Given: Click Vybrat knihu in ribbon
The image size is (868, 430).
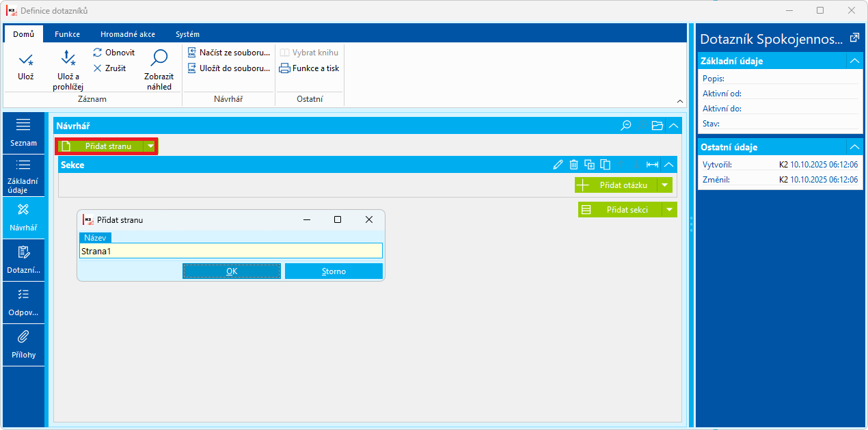Looking at the screenshot, I should (x=309, y=53).
